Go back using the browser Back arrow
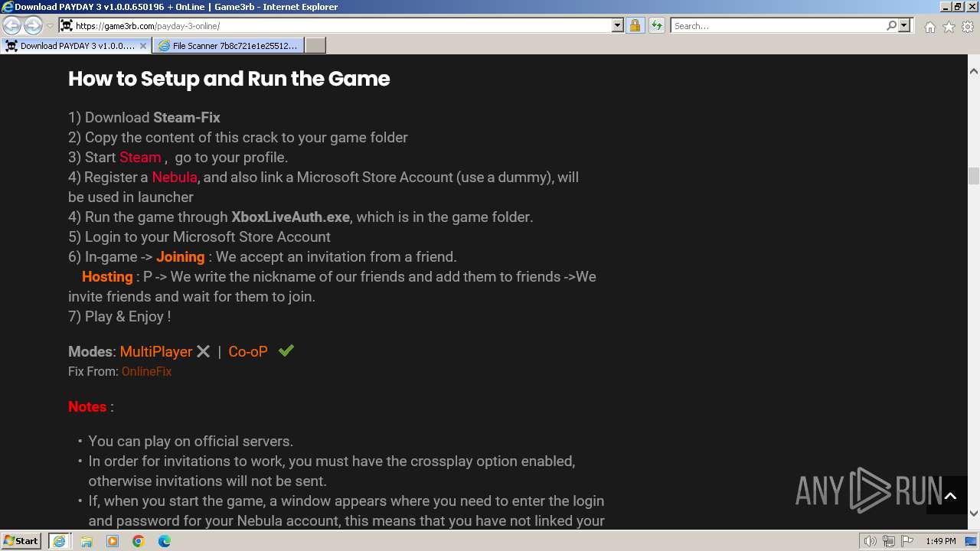 pos(12,26)
